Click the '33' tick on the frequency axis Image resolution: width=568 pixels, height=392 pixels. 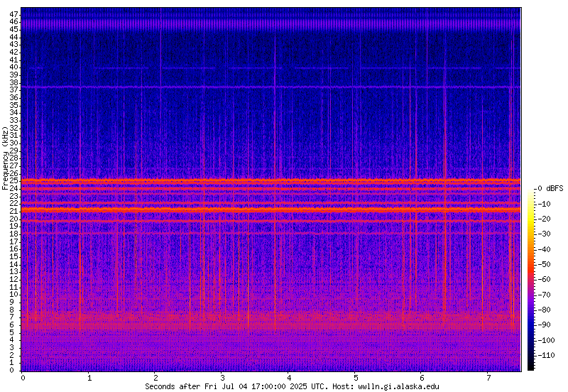point(14,120)
